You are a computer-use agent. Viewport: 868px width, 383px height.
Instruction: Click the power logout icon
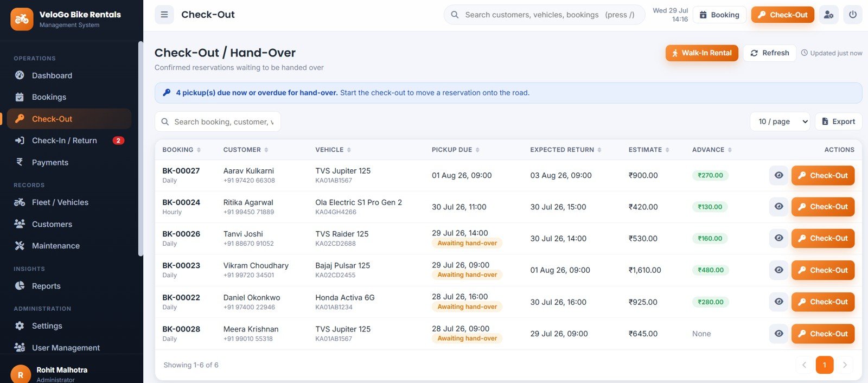(x=853, y=15)
